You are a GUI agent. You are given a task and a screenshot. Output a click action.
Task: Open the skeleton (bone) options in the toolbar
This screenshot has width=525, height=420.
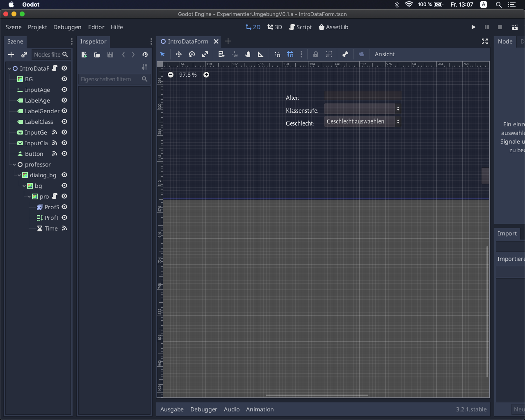[x=346, y=54]
